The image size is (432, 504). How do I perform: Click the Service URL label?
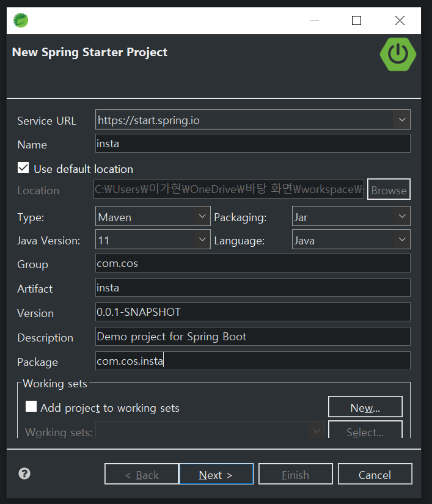coord(46,121)
